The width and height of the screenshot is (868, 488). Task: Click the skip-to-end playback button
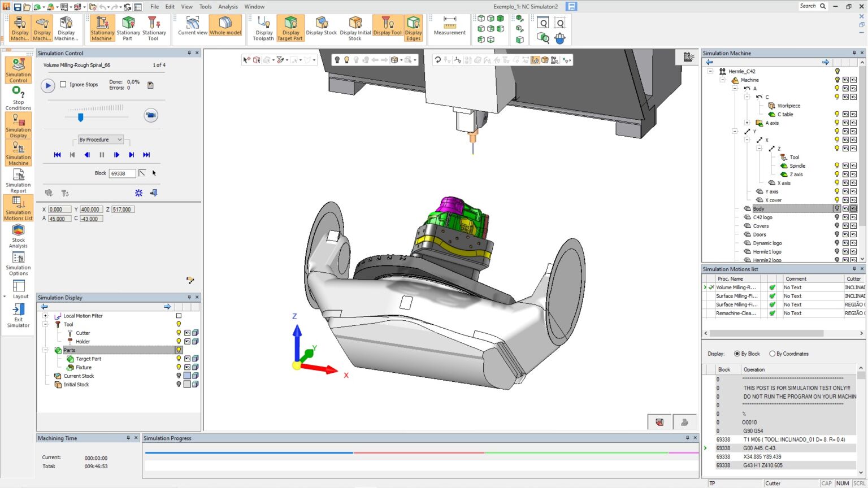click(147, 155)
